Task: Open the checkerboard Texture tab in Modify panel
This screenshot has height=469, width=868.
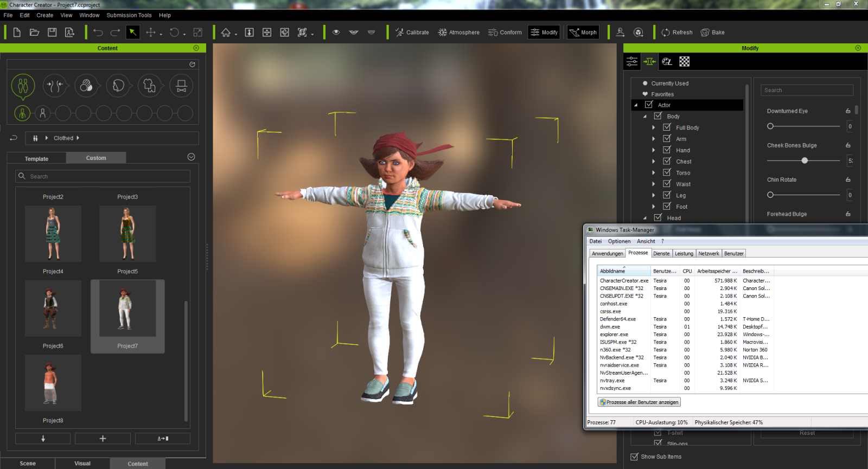Action: tap(685, 61)
